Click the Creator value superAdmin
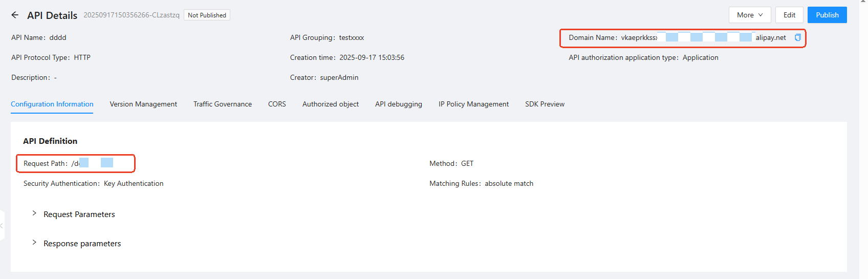 coord(339,77)
